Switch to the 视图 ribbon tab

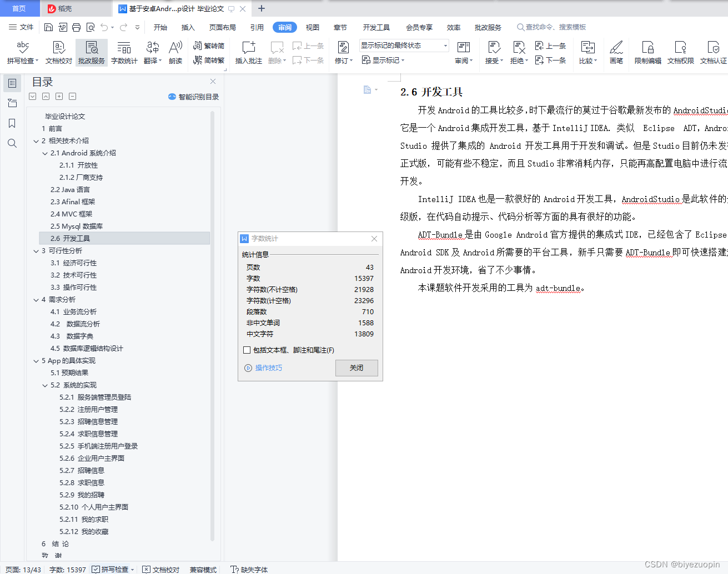click(313, 27)
